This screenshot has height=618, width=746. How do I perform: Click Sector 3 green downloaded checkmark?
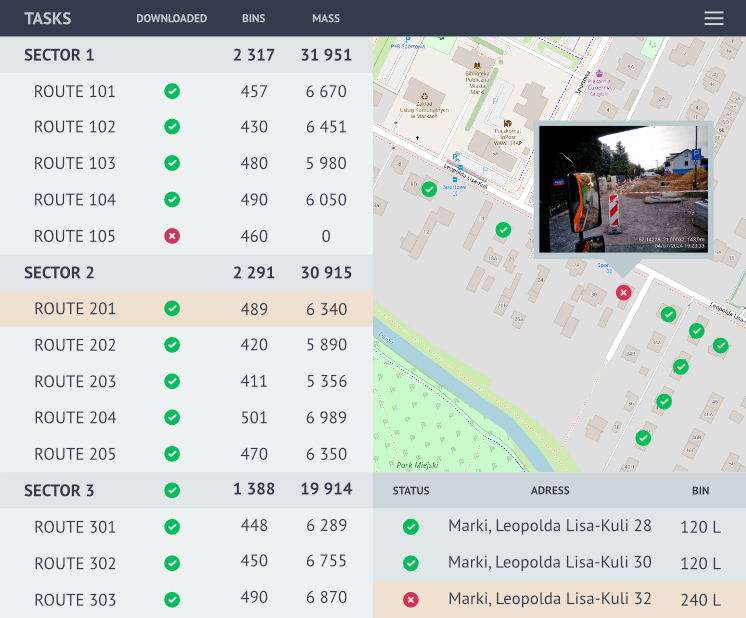coord(172,490)
